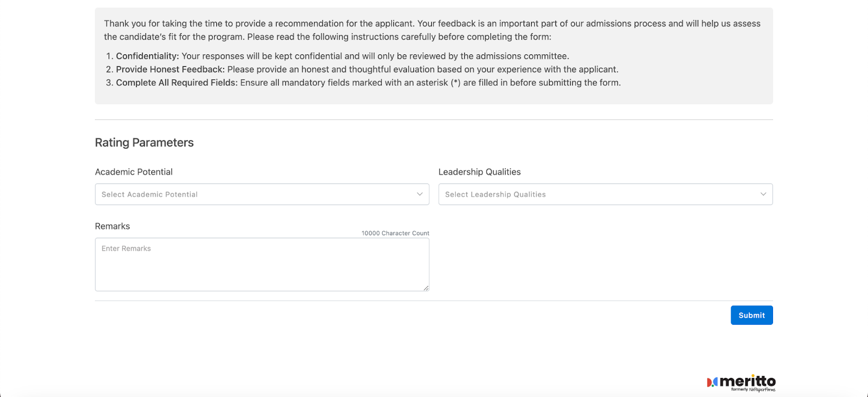This screenshot has width=868, height=397.
Task: Click the chevron arrow in Academic Potential field
Action: click(419, 194)
